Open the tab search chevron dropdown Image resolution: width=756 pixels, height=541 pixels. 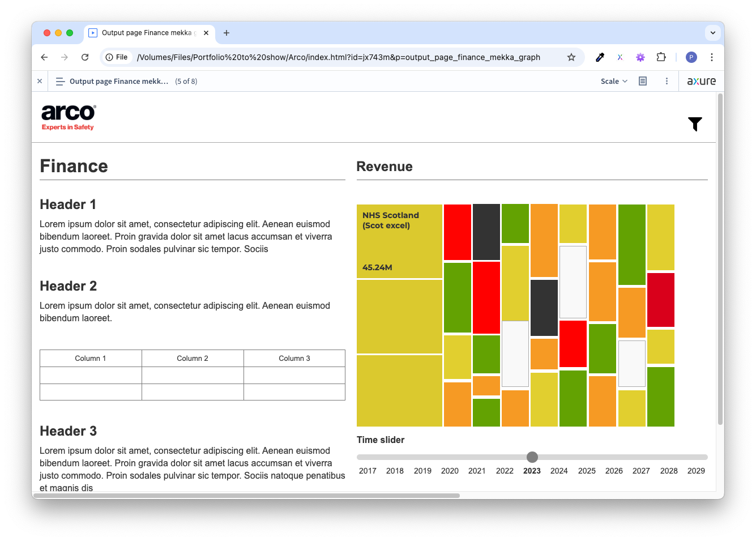point(713,33)
